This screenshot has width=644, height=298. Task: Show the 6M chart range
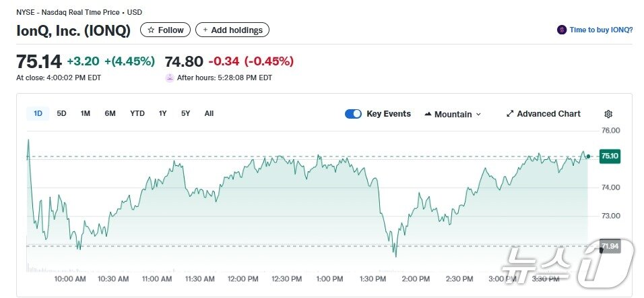coord(110,113)
